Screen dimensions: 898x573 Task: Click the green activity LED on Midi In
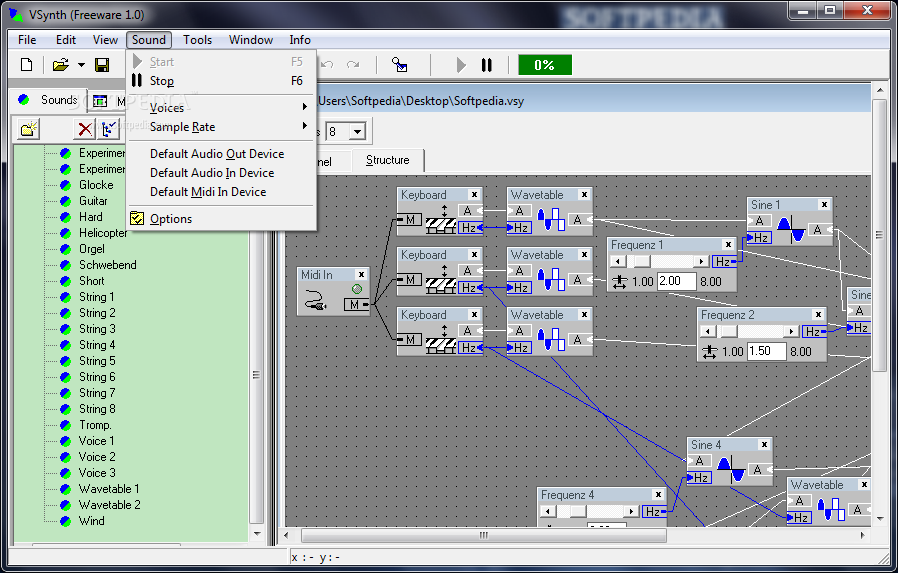tap(357, 289)
